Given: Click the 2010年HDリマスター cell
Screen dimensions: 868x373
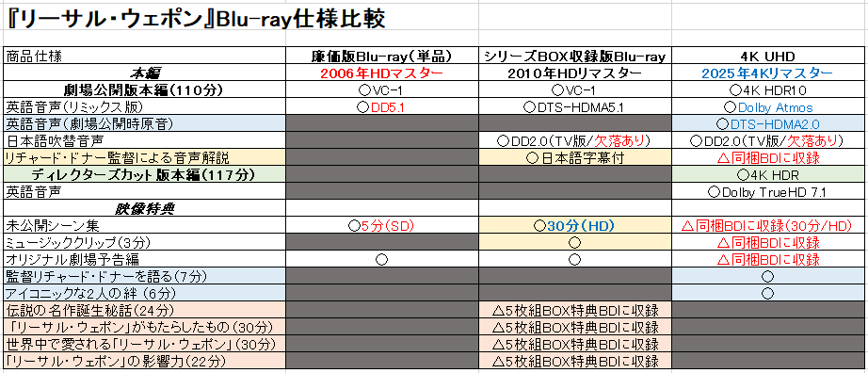Looking at the screenshot, I should 574,73.
